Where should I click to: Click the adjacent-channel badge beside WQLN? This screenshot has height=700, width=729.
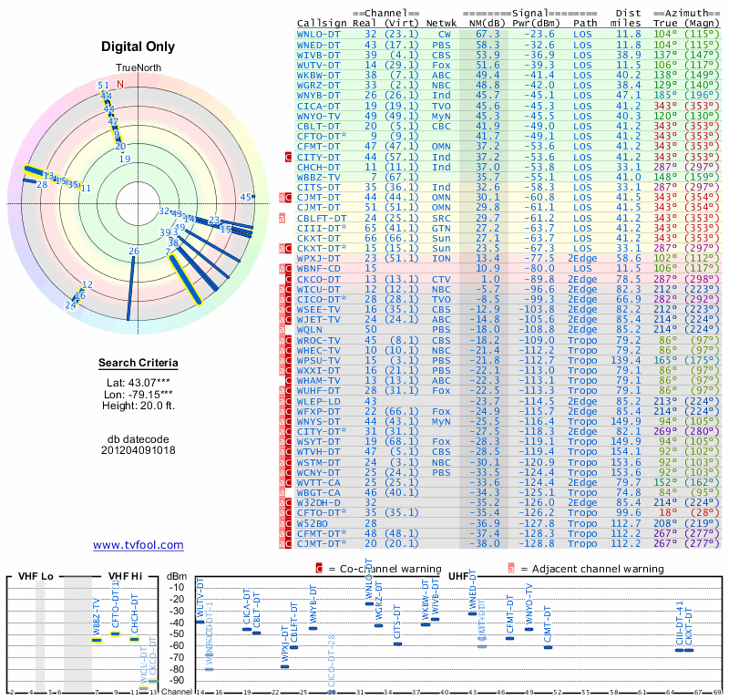point(282,330)
